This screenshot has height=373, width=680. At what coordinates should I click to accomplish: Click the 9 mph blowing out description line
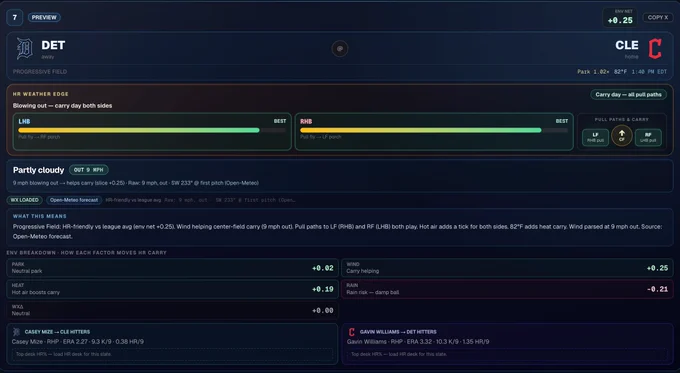(x=136, y=183)
